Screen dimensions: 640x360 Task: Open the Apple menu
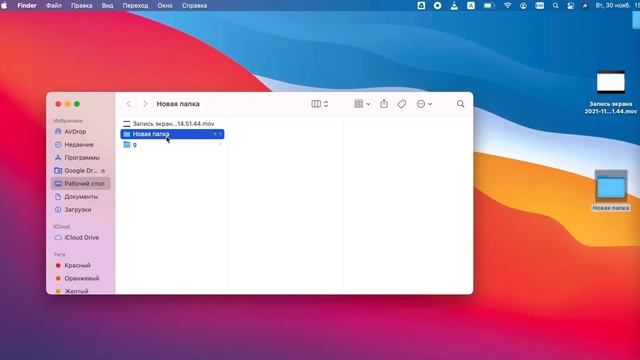(4, 5)
